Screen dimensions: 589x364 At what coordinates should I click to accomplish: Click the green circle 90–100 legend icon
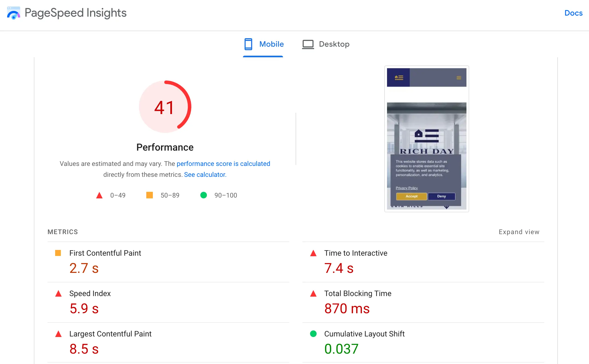(x=204, y=195)
